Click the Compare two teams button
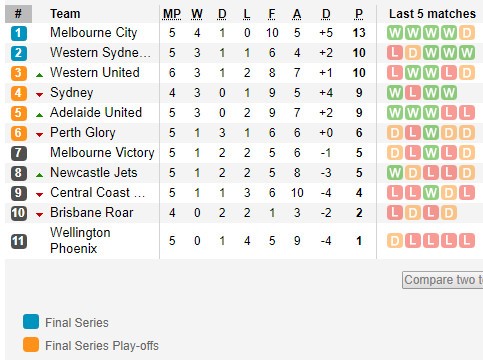This screenshot has width=483, height=360. point(443,280)
